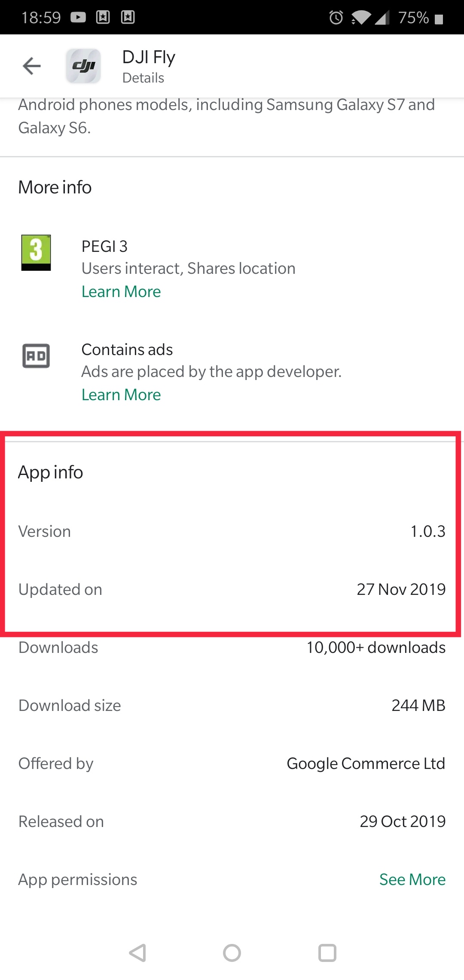Viewport: 464px width, 980px height.
Task: Tap the DJI Fly title text
Action: (x=149, y=58)
